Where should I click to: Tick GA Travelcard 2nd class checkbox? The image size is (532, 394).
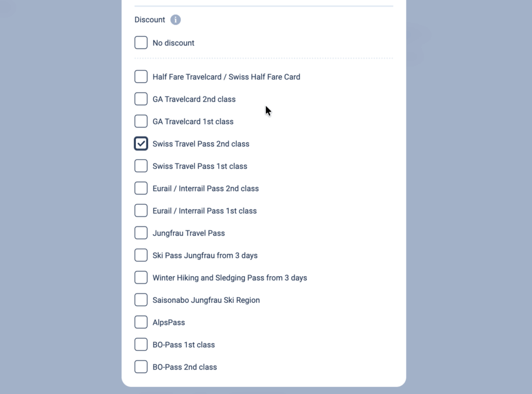click(141, 99)
